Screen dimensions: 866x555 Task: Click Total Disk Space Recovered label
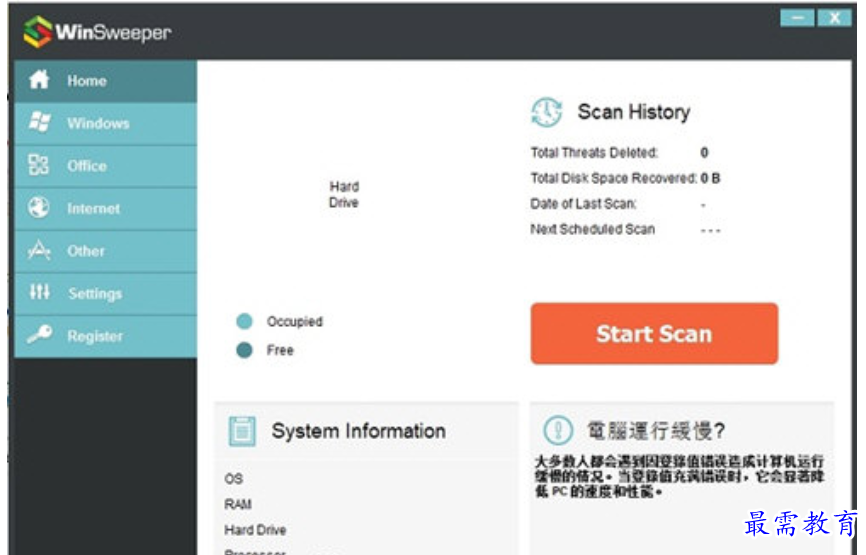[614, 178]
